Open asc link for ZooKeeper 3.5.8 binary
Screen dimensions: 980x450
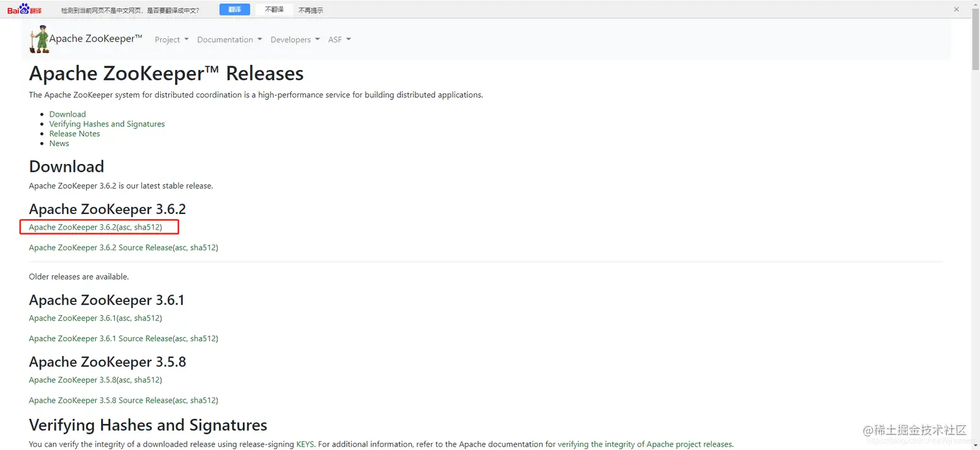pos(125,380)
